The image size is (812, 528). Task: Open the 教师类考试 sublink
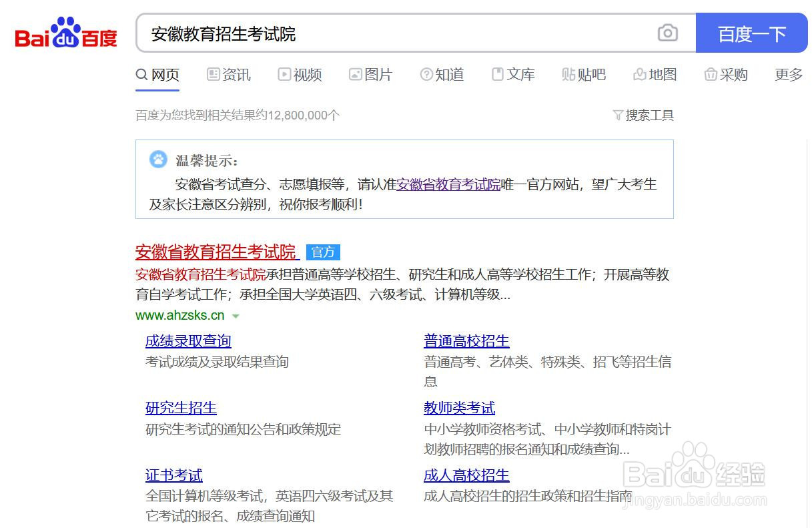[x=459, y=408]
